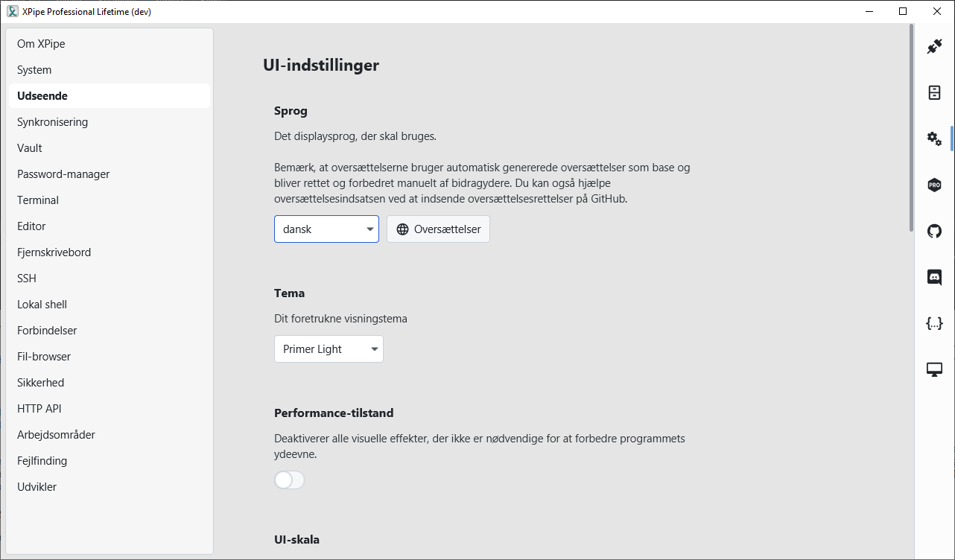Image resolution: width=955 pixels, height=560 pixels.
Task: Enable the Performance-tilstand toggle switch
Action: pos(289,480)
